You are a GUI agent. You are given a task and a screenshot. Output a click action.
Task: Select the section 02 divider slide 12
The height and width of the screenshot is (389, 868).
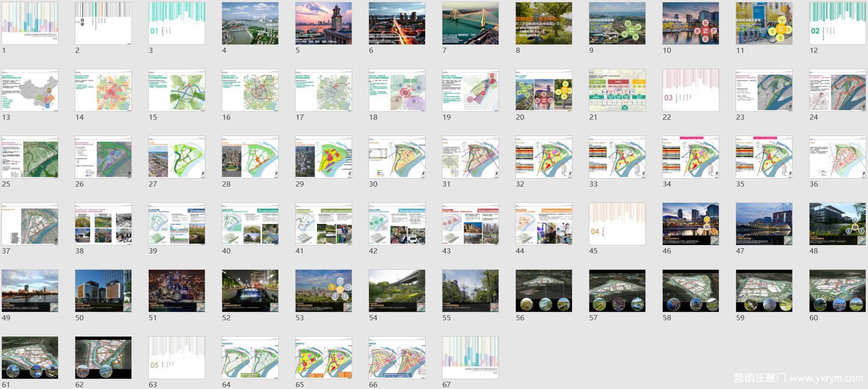[838, 23]
